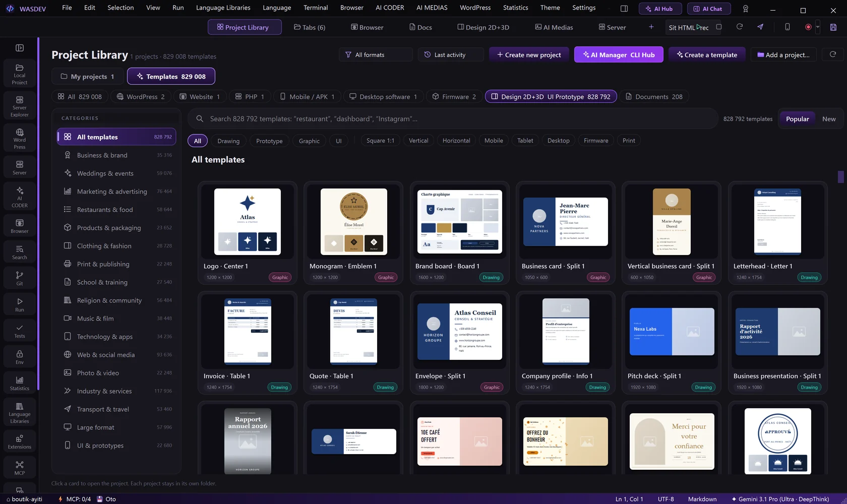Image resolution: width=847 pixels, height=504 pixels.
Task: Switch to the My projects tab
Action: pyautogui.click(x=87, y=76)
